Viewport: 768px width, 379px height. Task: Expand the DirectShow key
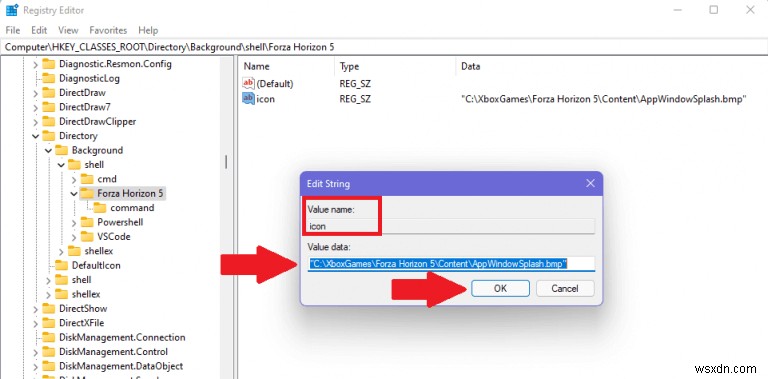click(x=35, y=309)
